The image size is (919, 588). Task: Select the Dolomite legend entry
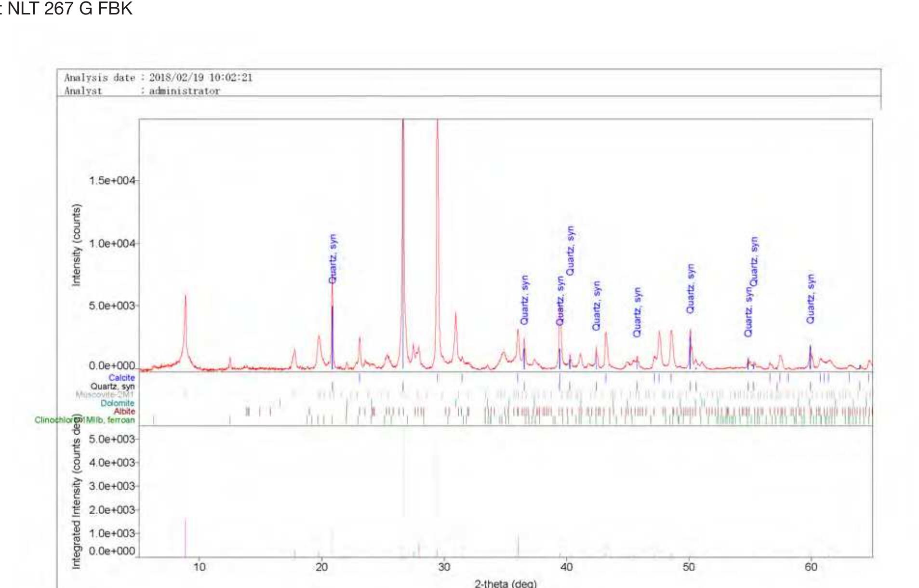tap(117, 403)
